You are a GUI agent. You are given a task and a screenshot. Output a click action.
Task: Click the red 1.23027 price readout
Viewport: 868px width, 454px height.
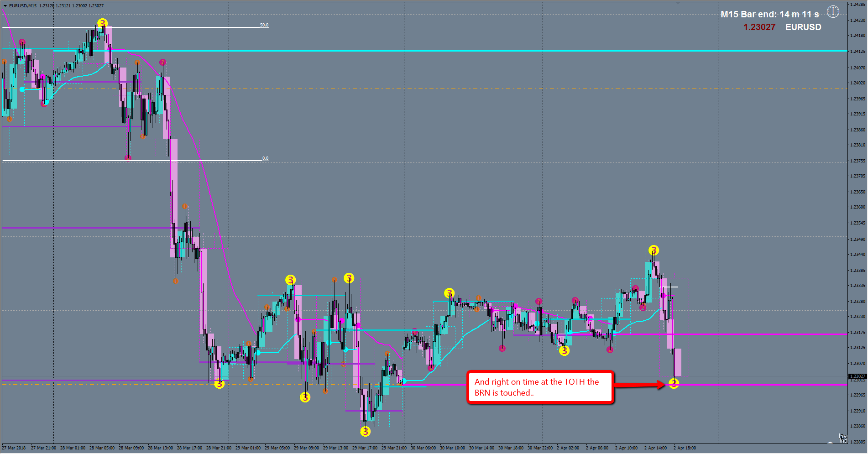point(759,27)
